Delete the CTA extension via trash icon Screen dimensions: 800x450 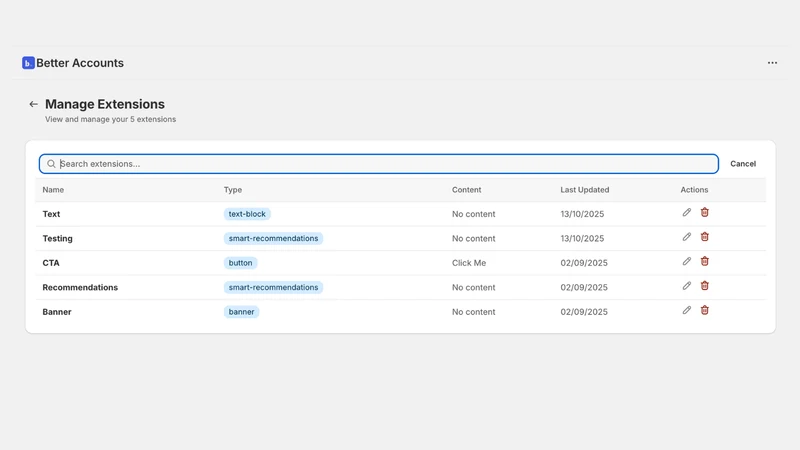[x=705, y=261]
